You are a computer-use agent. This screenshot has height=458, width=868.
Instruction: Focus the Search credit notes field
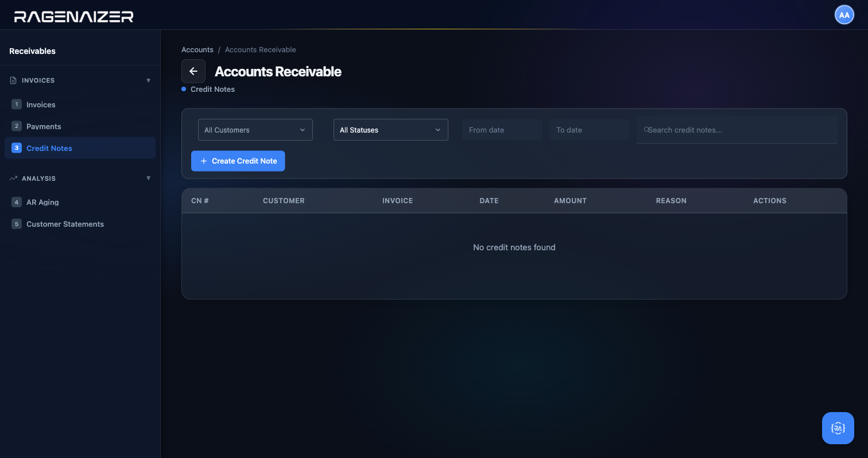(737, 130)
